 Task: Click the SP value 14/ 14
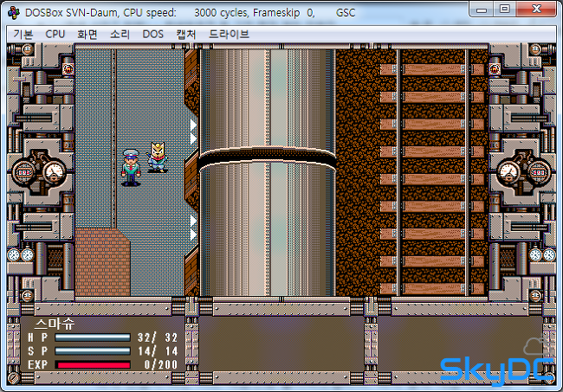pos(158,350)
